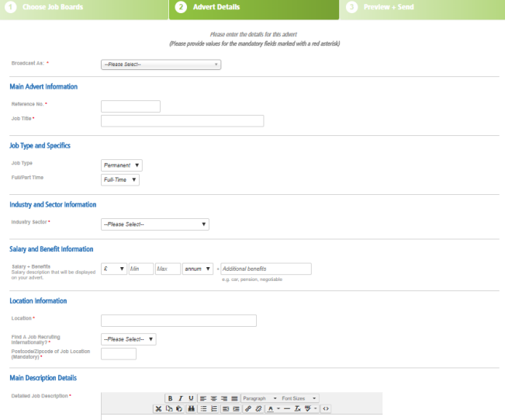This screenshot has height=420, width=505.
Task: Justify description text
Action: click(x=234, y=398)
